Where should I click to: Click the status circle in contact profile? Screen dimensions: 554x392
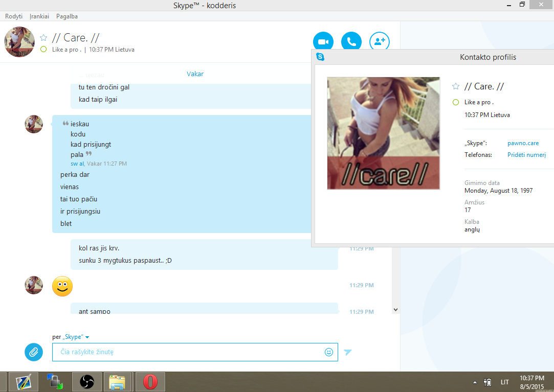456,102
